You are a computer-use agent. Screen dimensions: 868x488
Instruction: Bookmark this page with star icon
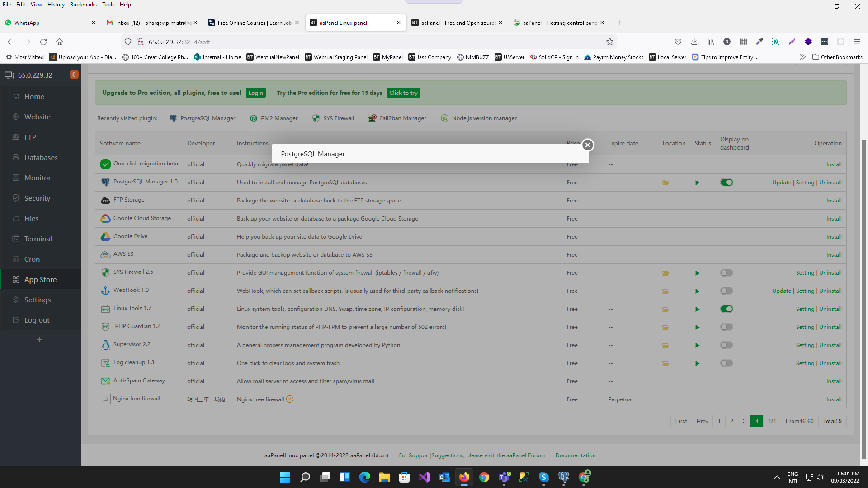coord(609,42)
